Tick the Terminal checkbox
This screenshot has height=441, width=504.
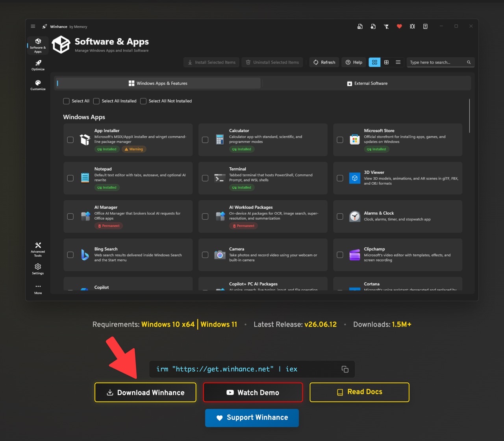[205, 178]
